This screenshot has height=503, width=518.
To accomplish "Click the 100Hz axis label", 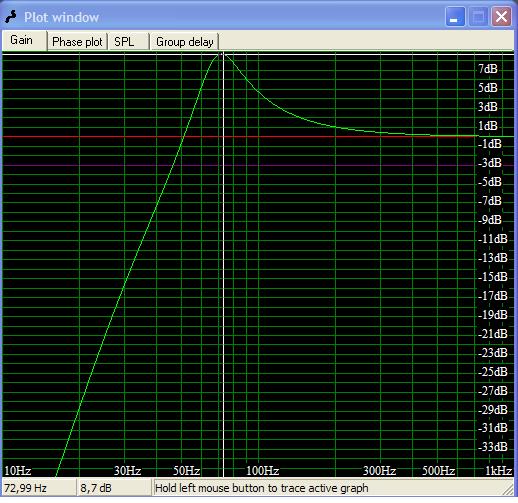I will click(262, 471).
